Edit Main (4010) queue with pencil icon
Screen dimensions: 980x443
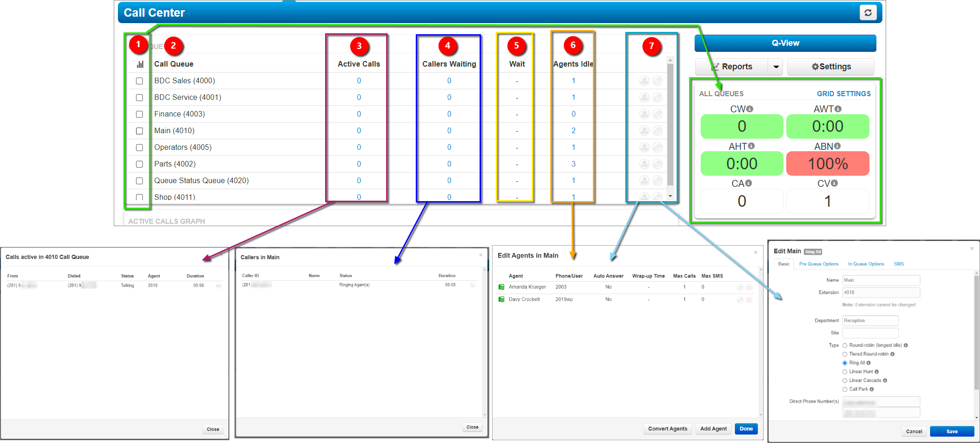pyautogui.click(x=657, y=131)
